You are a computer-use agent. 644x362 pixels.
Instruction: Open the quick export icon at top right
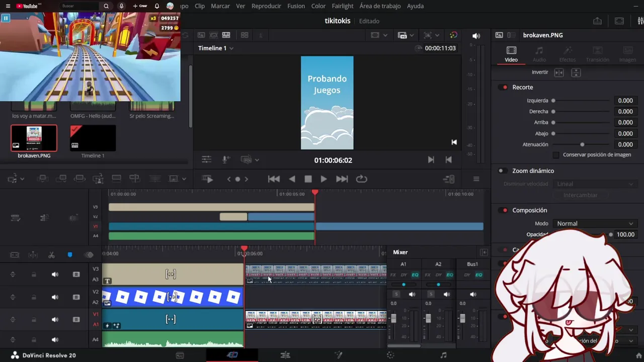597,21
